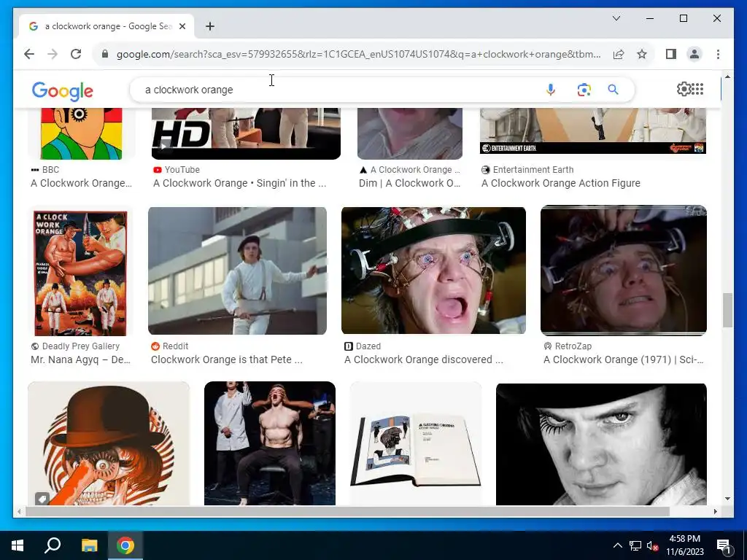Open the shirtless stage performer thumbnail
This screenshot has width=747, height=560.
coord(270,444)
